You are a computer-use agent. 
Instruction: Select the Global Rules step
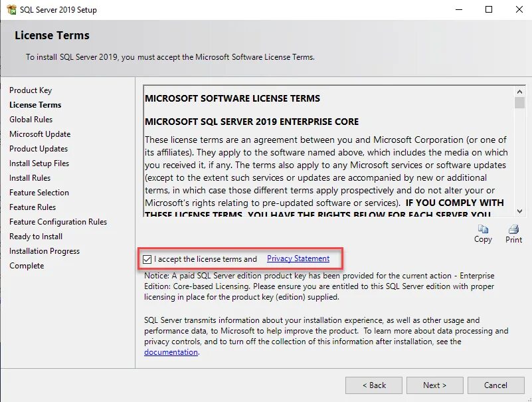click(31, 120)
